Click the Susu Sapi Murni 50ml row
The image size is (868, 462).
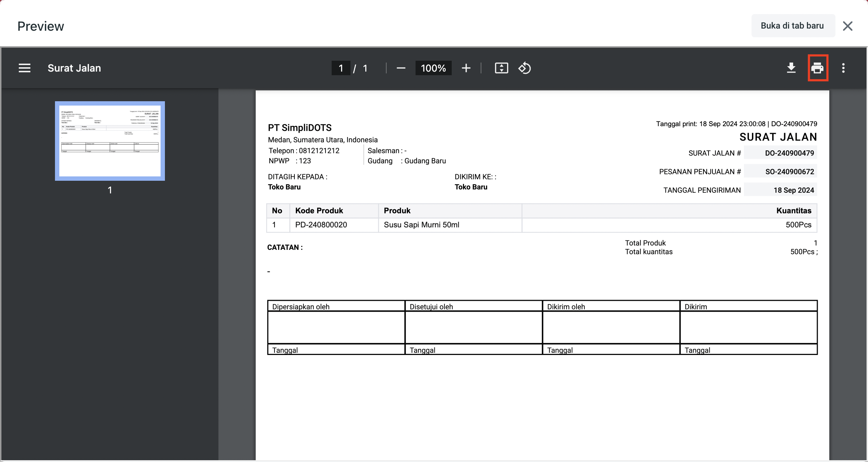tap(421, 225)
